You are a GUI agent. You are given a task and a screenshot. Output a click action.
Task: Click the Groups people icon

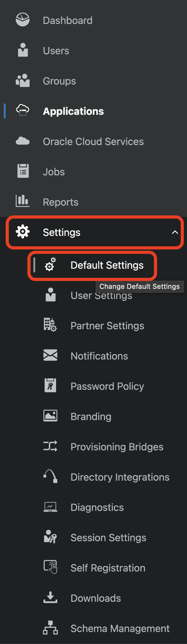(x=23, y=80)
